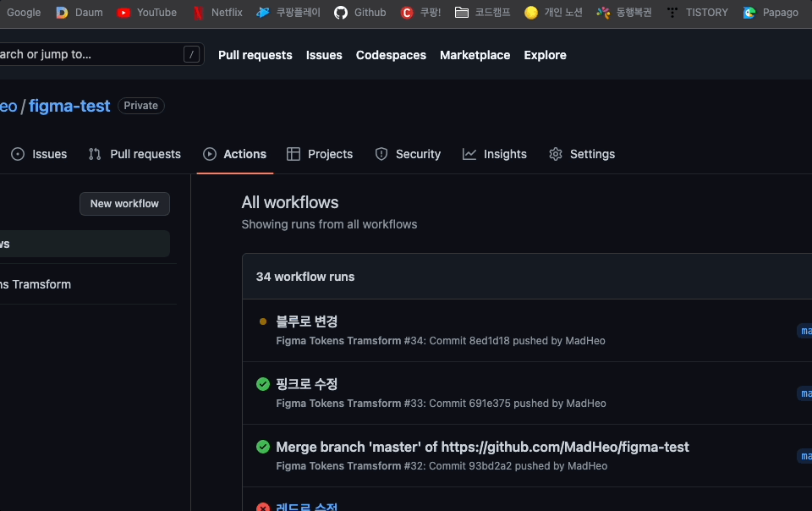Open Pull requests in top navigation
The width and height of the screenshot is (812, 511).
tap(255, 55)
